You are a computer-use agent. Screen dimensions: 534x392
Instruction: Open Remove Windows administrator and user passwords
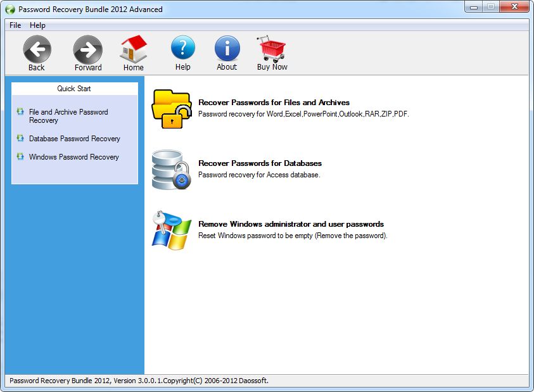(x=291, y=224)
